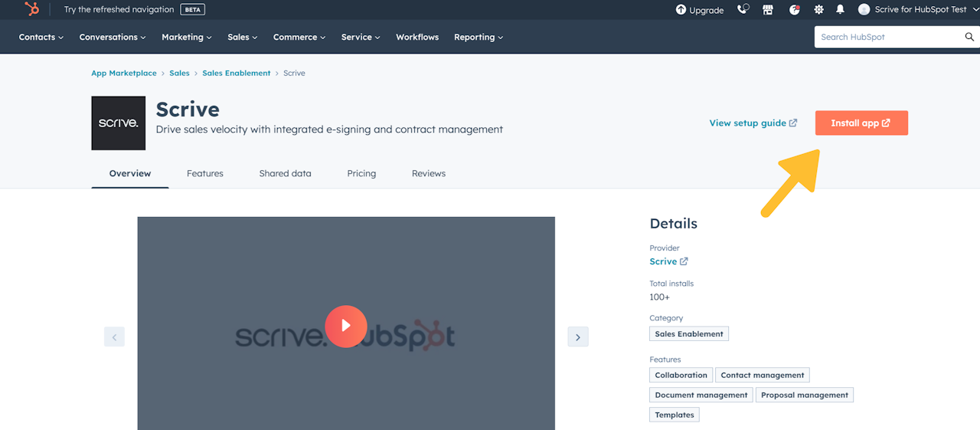The image size is (980, 430).
Task: Click the HubSpot sprocket logo
Action: point(31,9)
